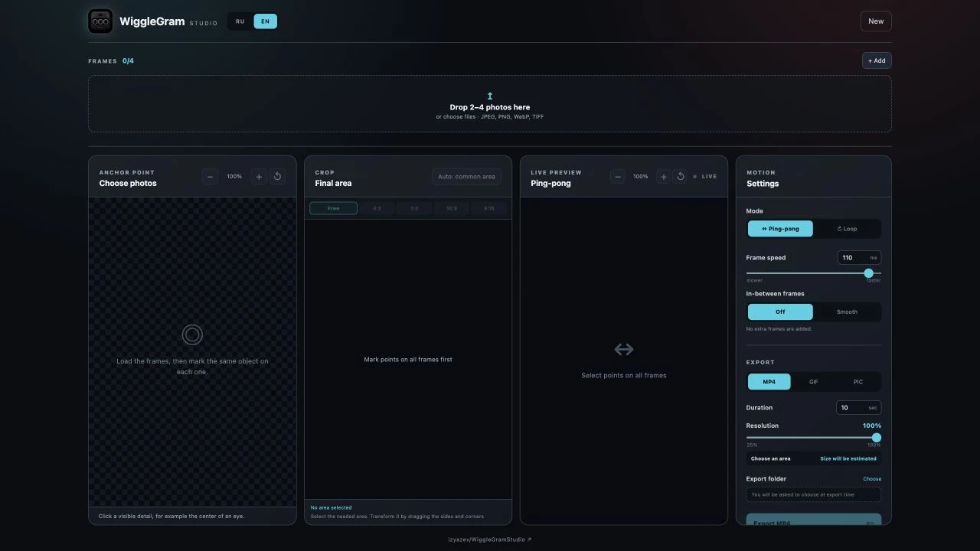Viewport: 980px width, 551px height.
Task: Click the WiggleGram camera logo icon
Action: (x=100, y=21)
